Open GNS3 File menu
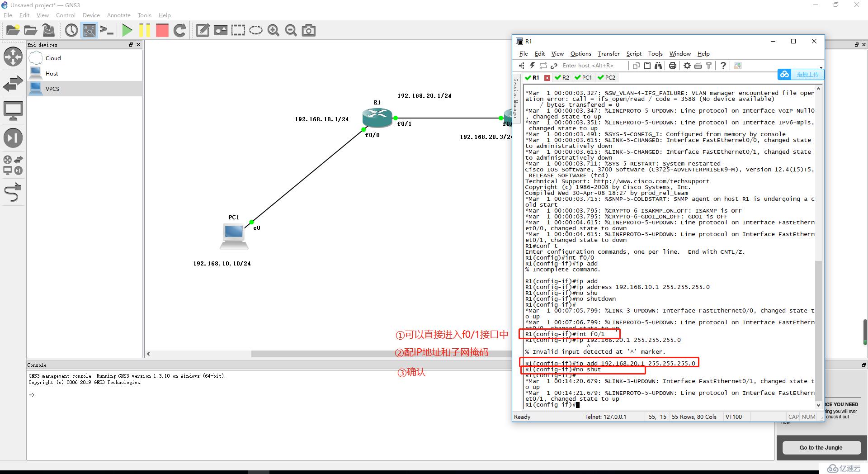 pos(8,15)
